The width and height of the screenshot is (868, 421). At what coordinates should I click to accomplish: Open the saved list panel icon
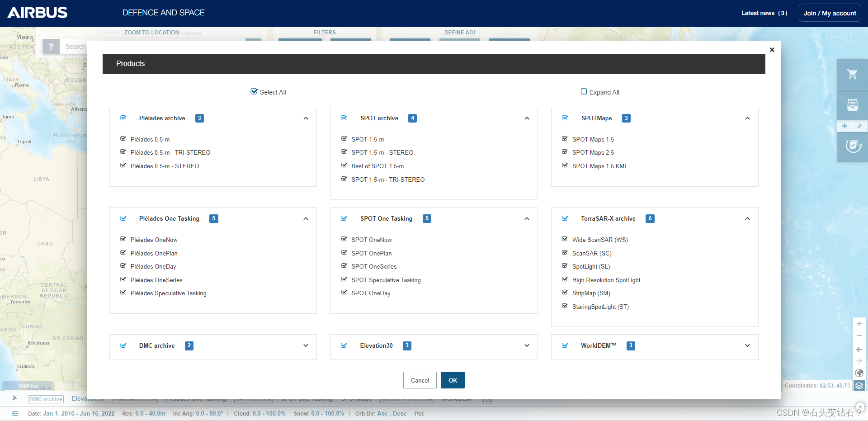852,105
